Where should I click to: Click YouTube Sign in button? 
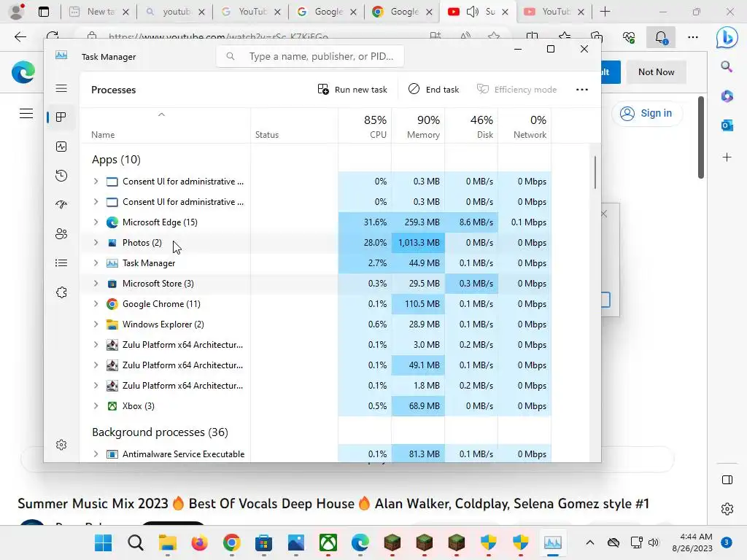pyautogui.click(x=646, y=113)
